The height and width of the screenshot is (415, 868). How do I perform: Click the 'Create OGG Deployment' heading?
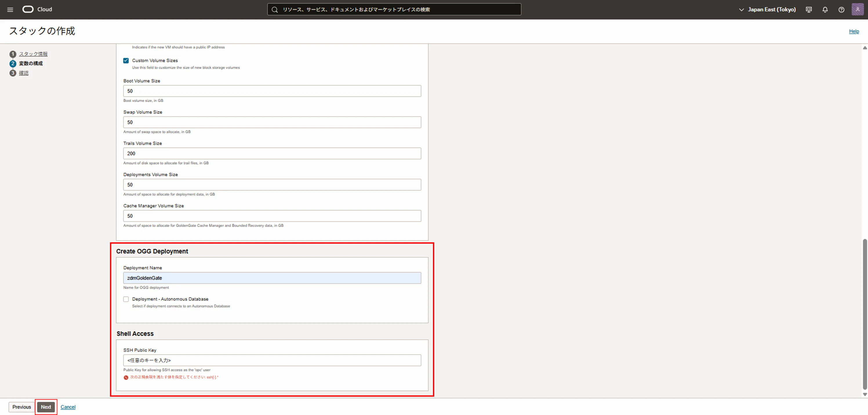click(152, 251)
